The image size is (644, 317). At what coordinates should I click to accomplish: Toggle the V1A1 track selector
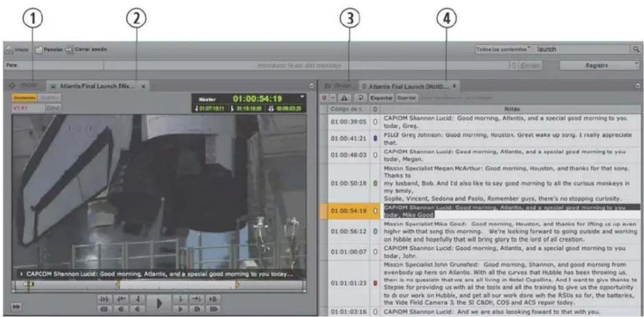tap(28, 108)
